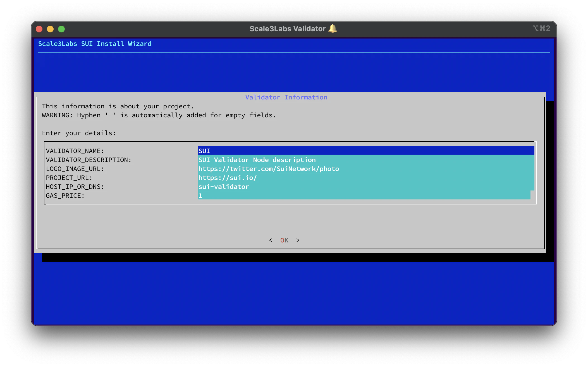Click 'This information is about your project.' line
This screenshot has height=367, width=588.
pyautogui.click(x=118, y=106)
